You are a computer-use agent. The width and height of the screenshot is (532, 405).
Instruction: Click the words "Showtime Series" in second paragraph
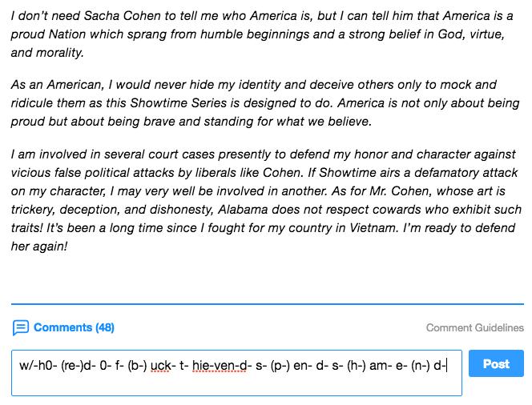[179, 103]
